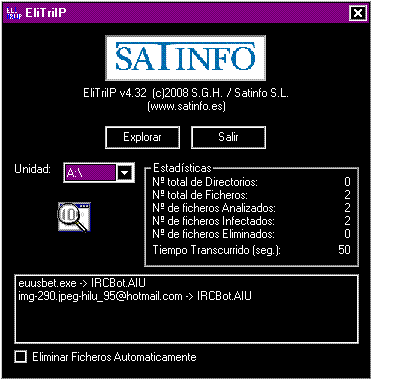Click the Nº de ficheros Infectados line

[x=251, y=221]
